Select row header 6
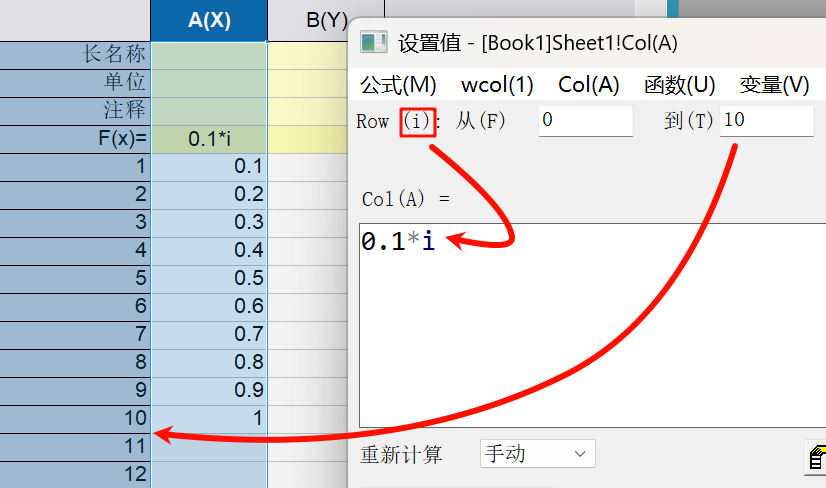 tap(75, 307)
